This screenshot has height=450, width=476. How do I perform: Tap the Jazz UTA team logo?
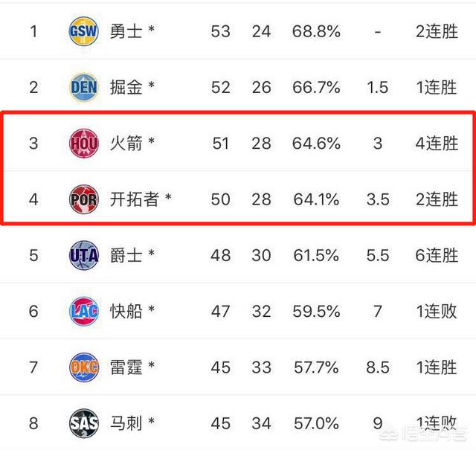coord(83,255)
